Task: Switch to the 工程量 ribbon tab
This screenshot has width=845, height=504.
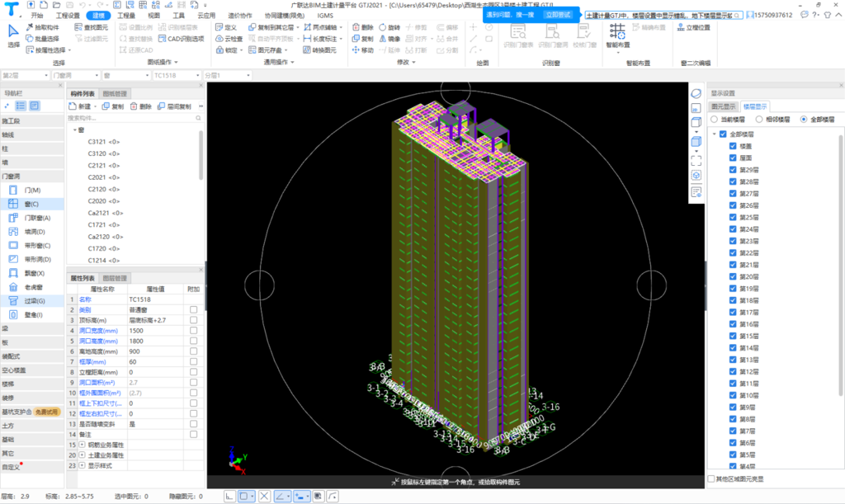Action: pyautogui.click(x=126, y=15)
